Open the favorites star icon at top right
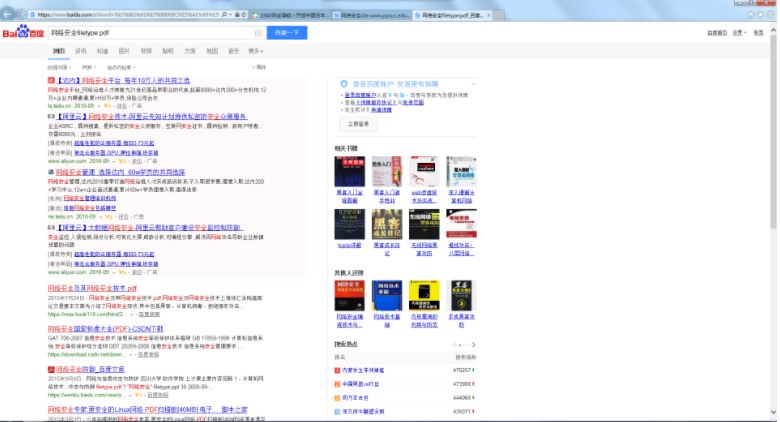The height and width of the screenshot is (422, 780). pos(761,15)
